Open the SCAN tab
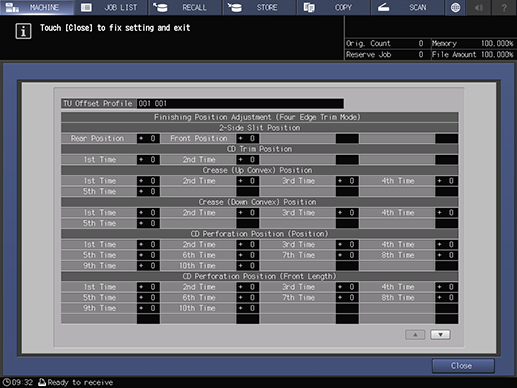The image size is (517, 388). [407, 7]
